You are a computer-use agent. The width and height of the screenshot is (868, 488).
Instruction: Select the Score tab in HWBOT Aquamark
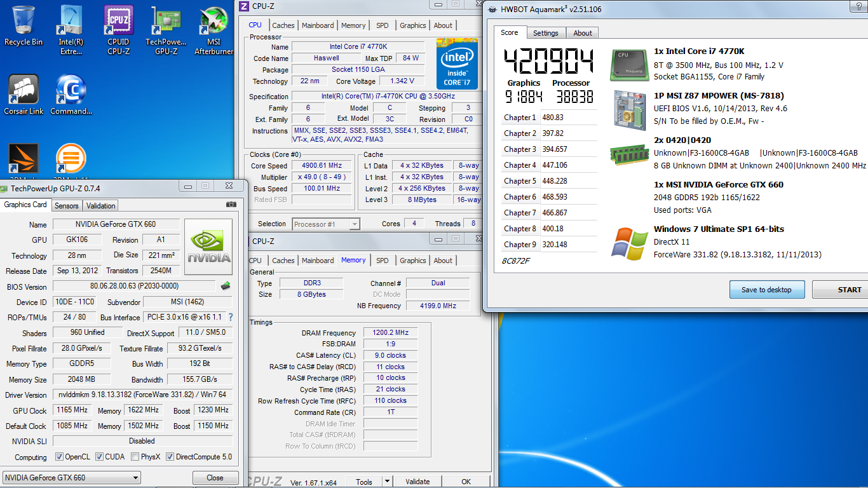[x=510, y=32]
